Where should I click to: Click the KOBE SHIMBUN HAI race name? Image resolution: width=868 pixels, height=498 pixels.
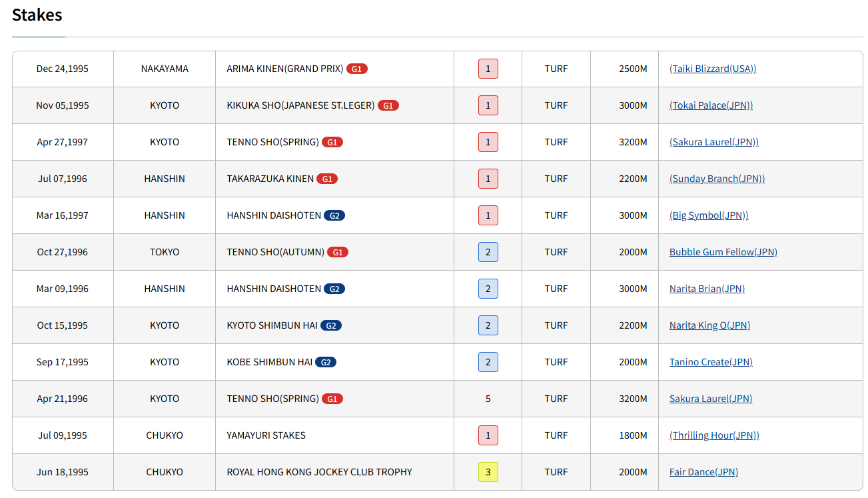(x=269, y=362)
